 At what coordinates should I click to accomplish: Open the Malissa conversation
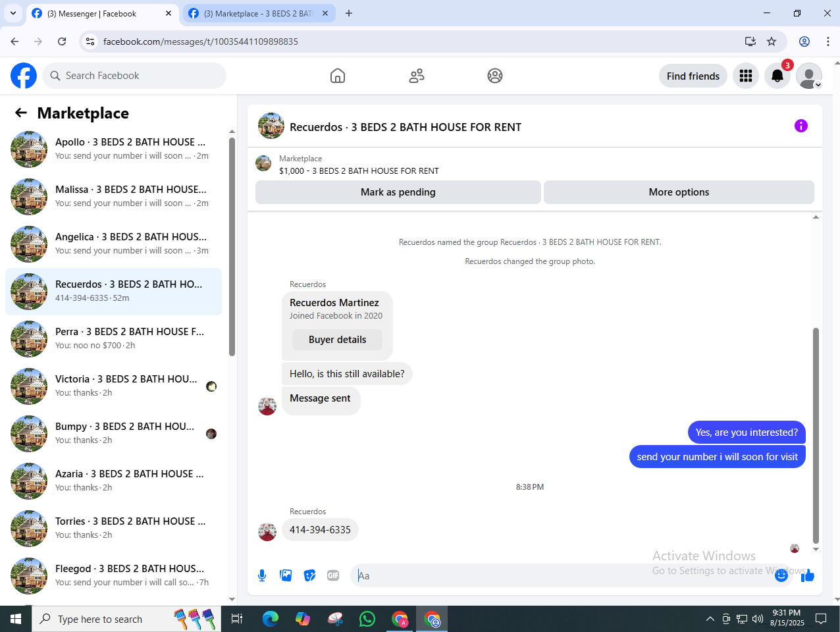click(113, 196)
